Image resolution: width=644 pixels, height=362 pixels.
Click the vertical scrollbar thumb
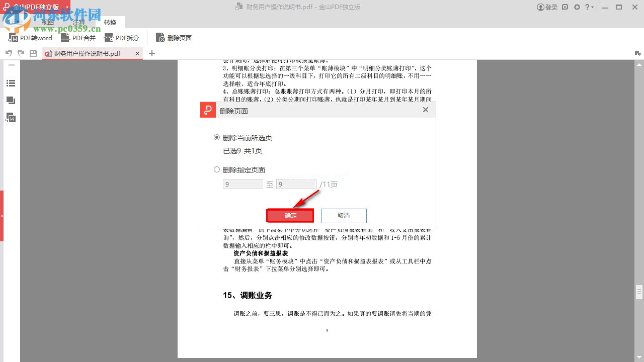(639, 292)
